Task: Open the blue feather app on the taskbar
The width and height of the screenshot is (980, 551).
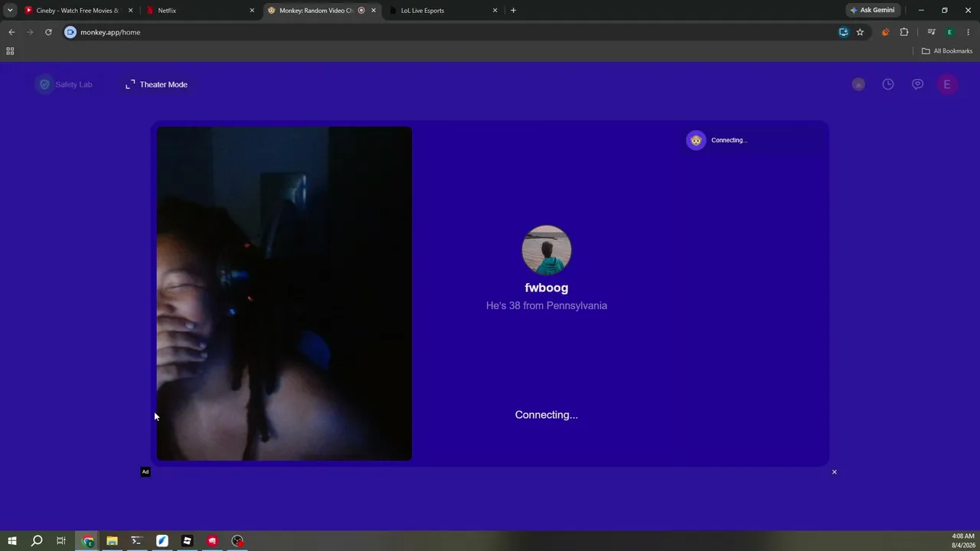Action: tap(162, 541)
